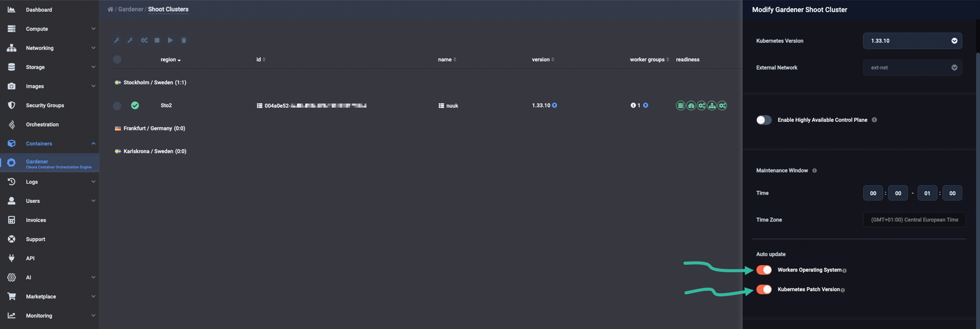Click the green status check icon for Sto2
The image size is (980, 329).
point(135,106)
